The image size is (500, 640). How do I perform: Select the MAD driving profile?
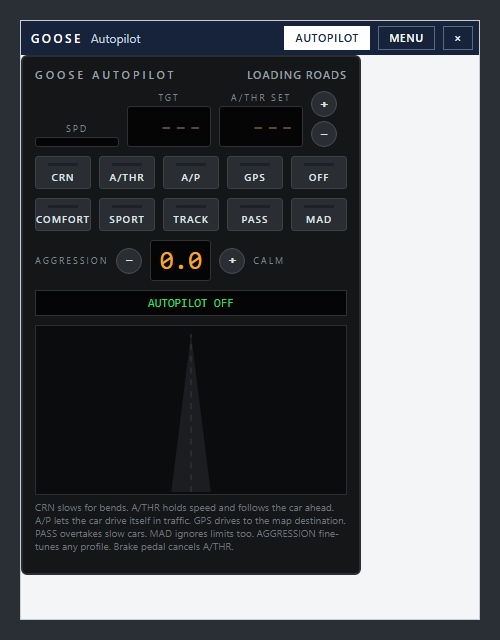click(319, 214)
